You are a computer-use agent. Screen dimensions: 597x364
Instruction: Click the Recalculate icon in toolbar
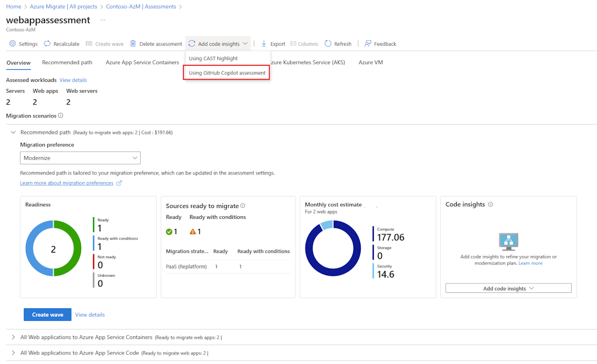(47, 44)
